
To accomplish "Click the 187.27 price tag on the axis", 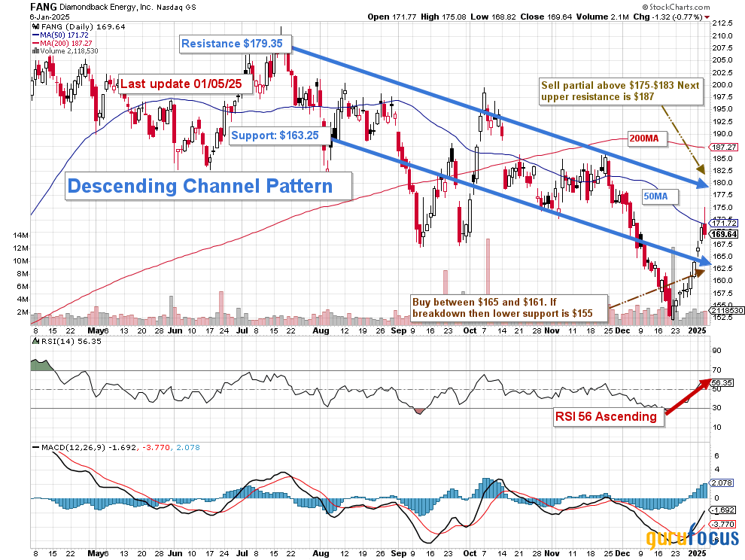I will click(724, 148).
